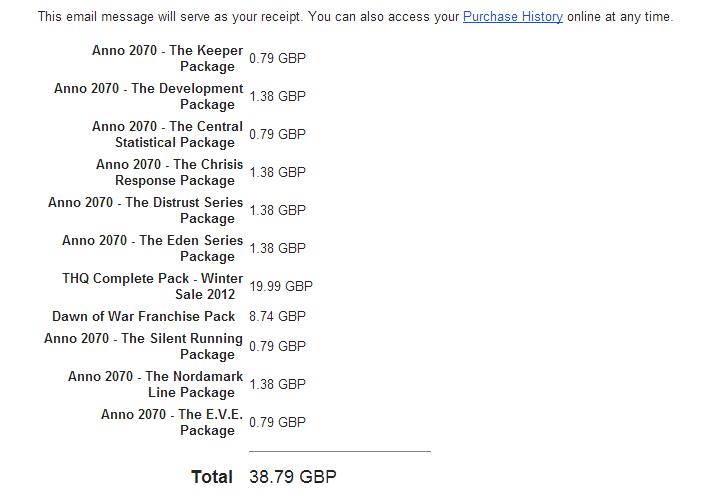Select the Chrisis Response Package item
The height and width of the screenshot is (503, 715).
coord(169,173)
